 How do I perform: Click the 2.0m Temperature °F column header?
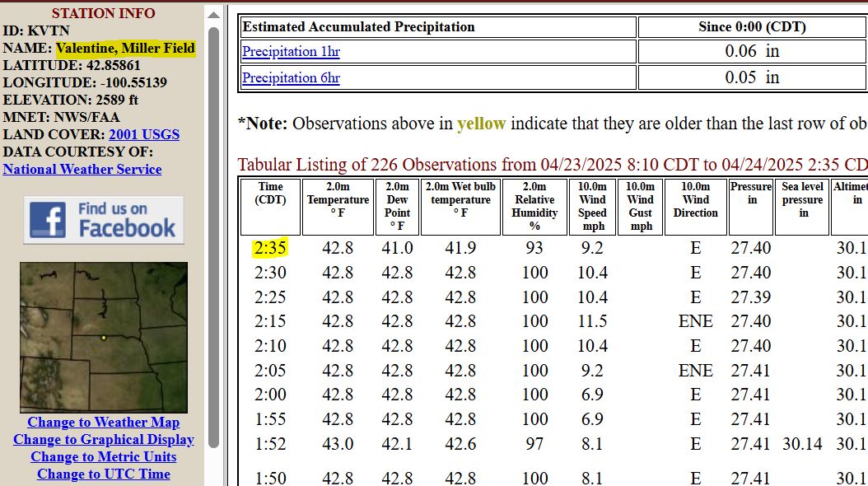pos(338,207)
